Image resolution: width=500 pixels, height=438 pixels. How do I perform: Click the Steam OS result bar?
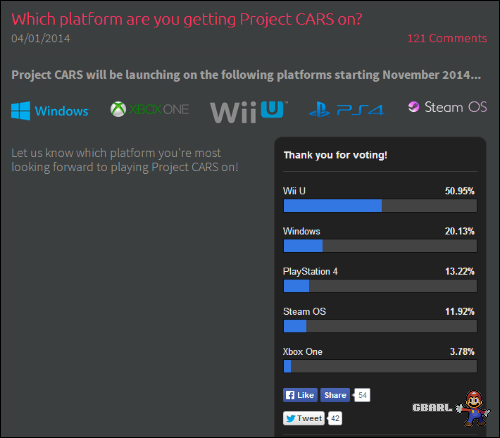[380, 326]
